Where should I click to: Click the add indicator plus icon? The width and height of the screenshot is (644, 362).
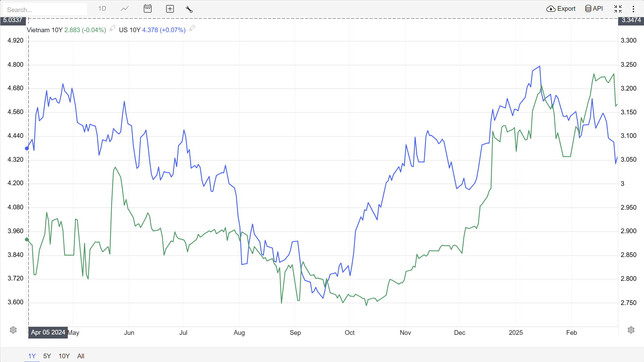[170, 9]
